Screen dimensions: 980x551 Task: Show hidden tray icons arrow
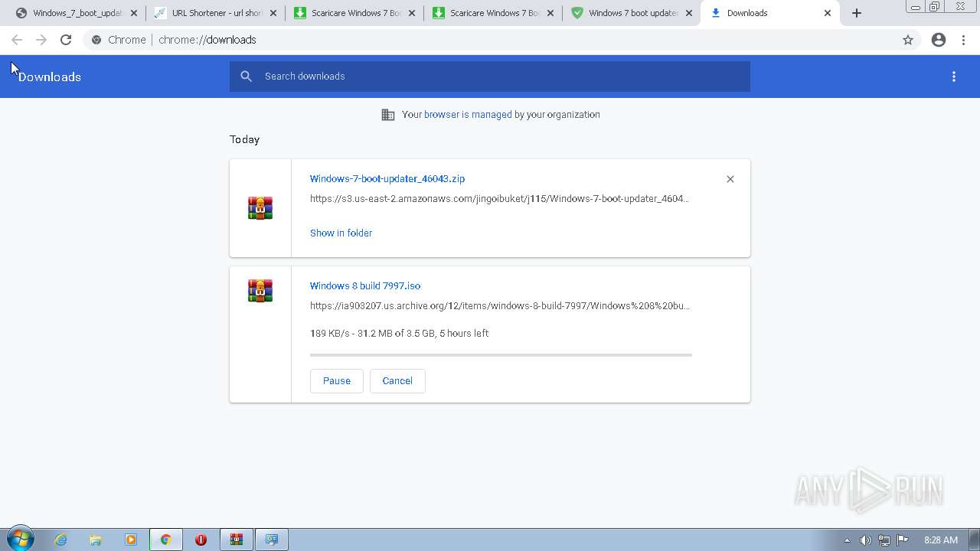tap(847, 540)
